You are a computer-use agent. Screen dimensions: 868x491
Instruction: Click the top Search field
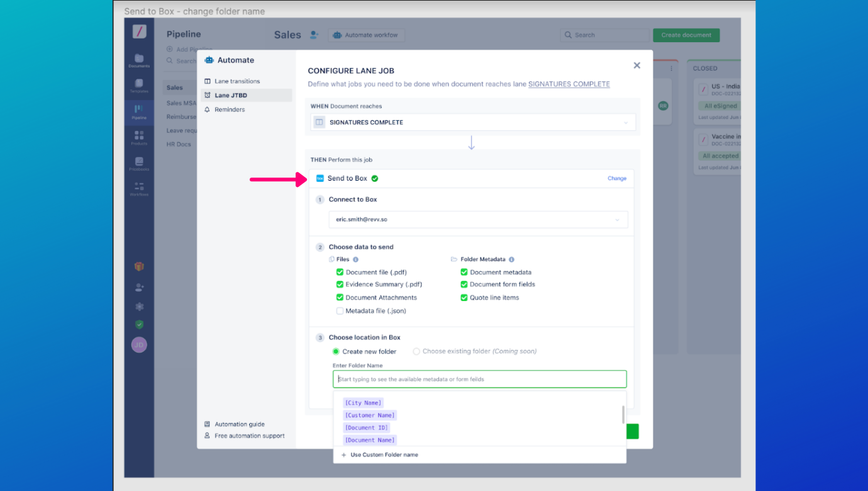(605, 35)
